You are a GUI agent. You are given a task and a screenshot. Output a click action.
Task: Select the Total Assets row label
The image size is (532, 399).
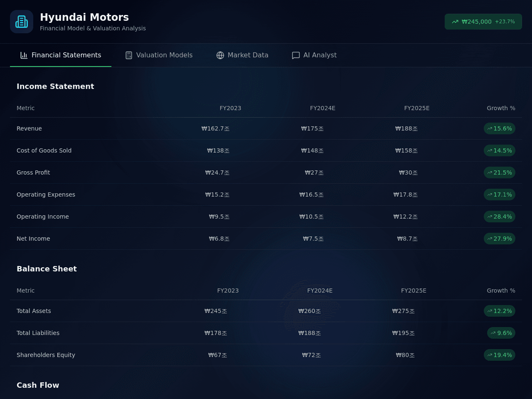34,311
